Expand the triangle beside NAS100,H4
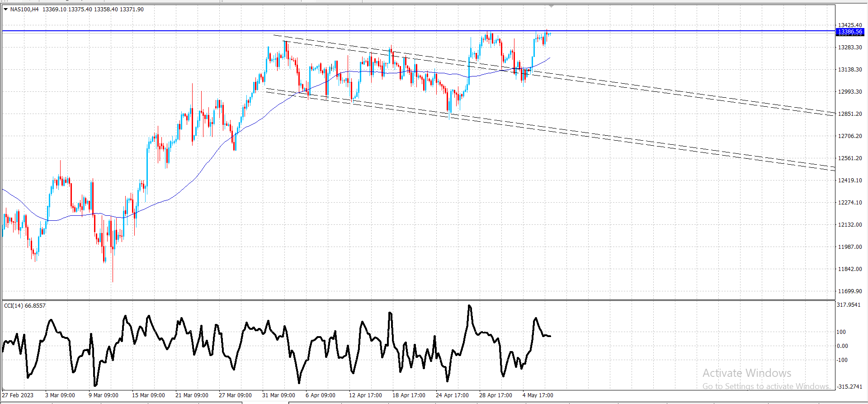The width and height of the screenshot is (868, 404). (x=6, y=9)
